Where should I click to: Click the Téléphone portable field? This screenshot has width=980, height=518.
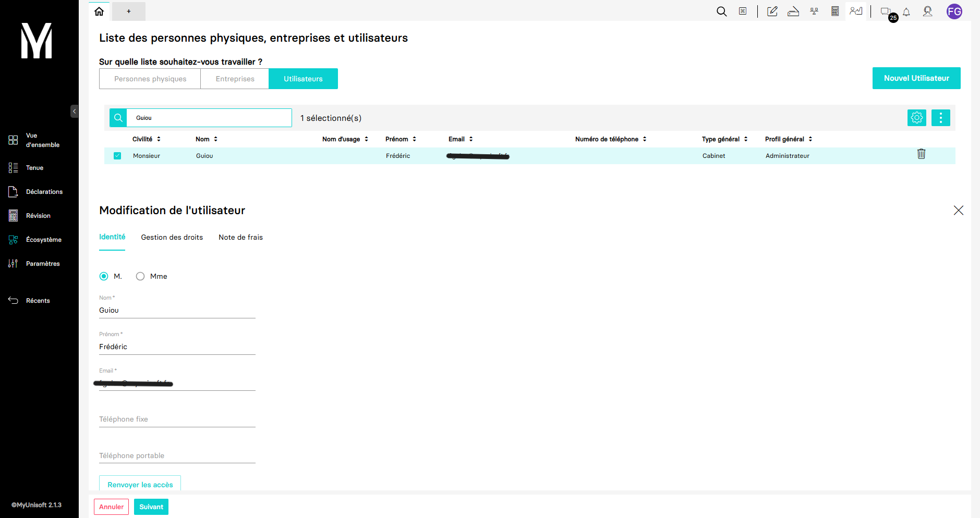pos(177,455)
